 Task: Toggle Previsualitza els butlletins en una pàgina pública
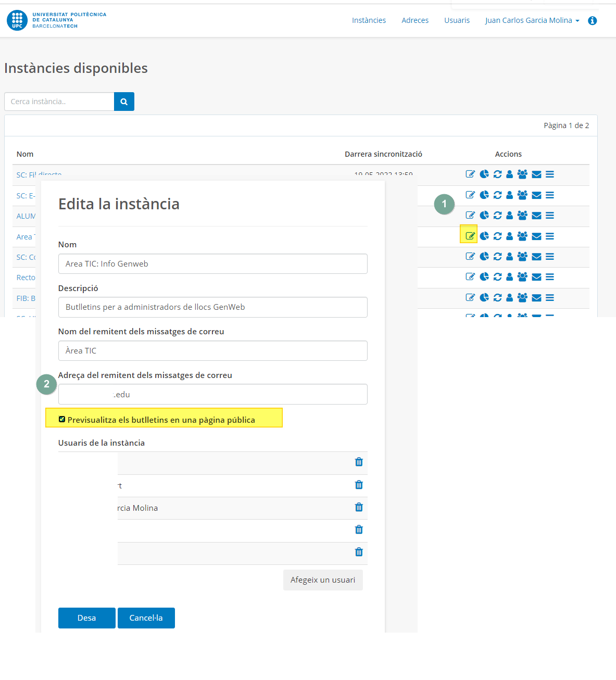point(62,420)
